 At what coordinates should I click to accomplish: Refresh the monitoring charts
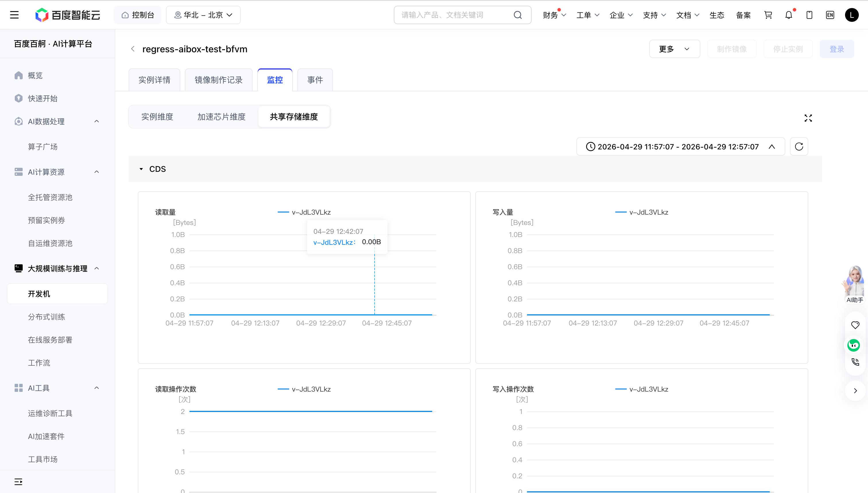tap(799, 147)
